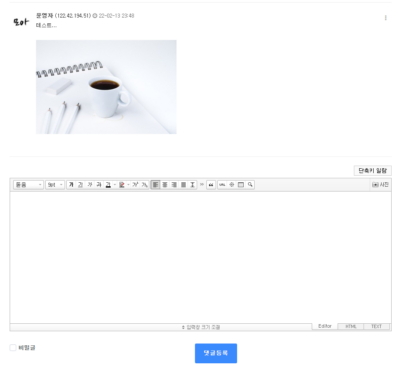
Task: Open the font size dropdown
Action: click(55, 185)
